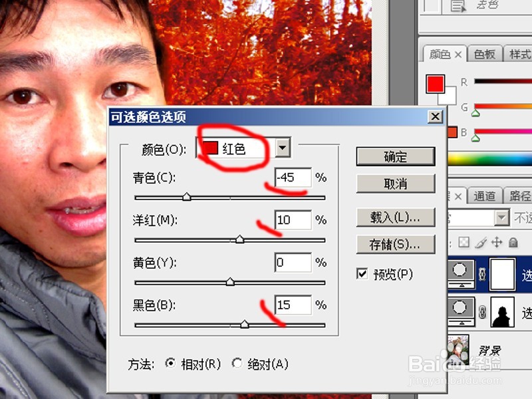Click the lock all padlock icon
Image resolution: width=532 pixels, height=399 pixels.
point(513,243)
